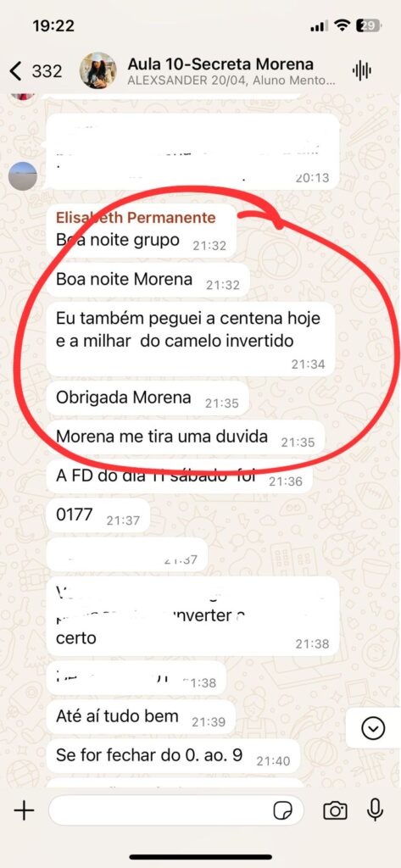Screen dimensions: 401x868
Task: Tap the plus attachment icon
Action: point(24,811)
